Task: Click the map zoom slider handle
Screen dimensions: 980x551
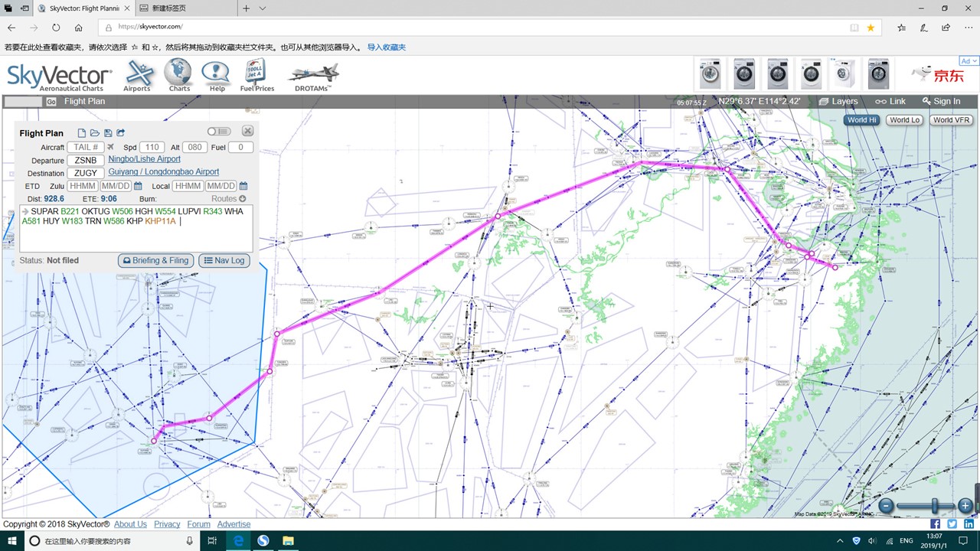Action: coord(935,506)
